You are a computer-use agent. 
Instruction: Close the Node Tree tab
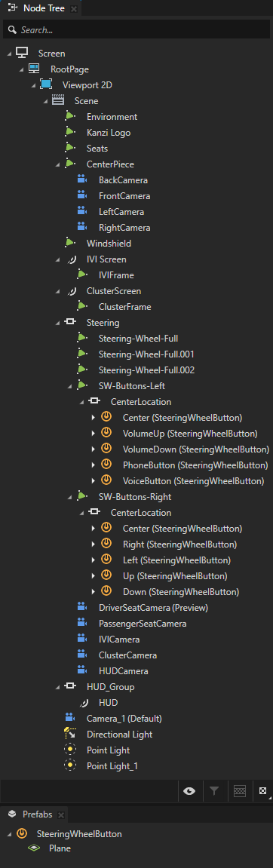click(x=74, y=9)
